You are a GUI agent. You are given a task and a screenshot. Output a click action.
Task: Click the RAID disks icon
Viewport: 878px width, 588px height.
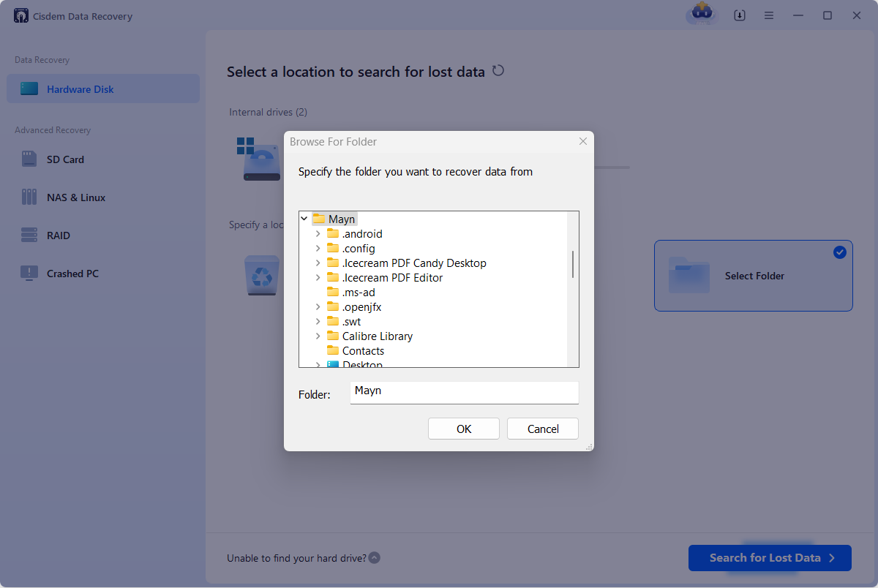click(29, 235)
